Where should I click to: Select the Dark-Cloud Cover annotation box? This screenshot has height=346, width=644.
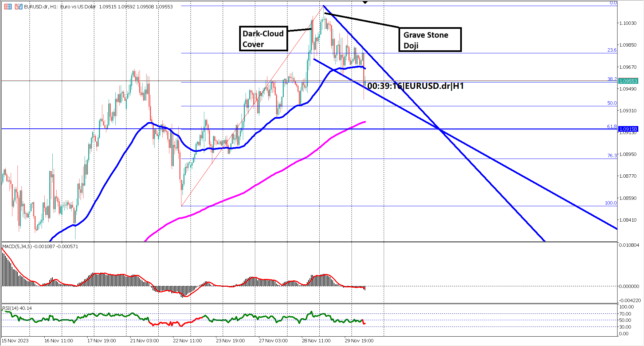tap(263, 39)
